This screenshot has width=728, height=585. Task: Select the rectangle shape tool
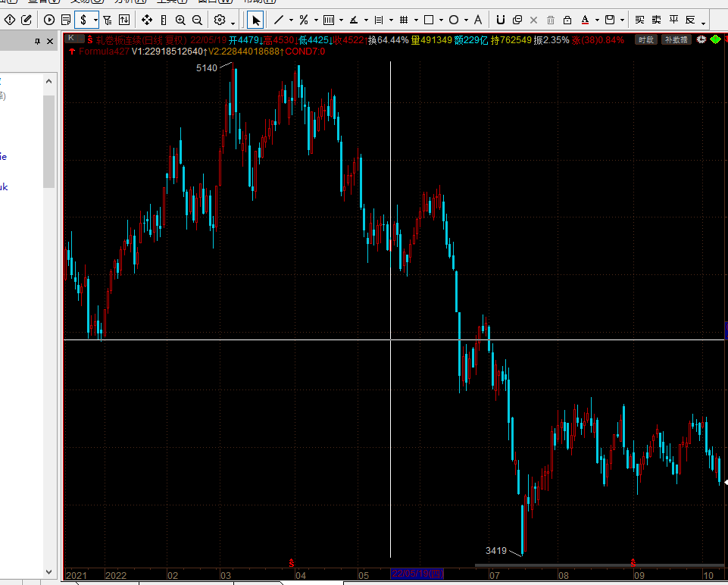click(x=429, y=20)
